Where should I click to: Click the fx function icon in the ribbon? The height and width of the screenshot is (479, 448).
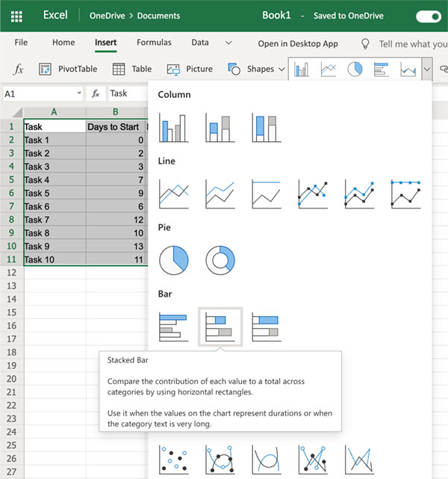[19, 69]
